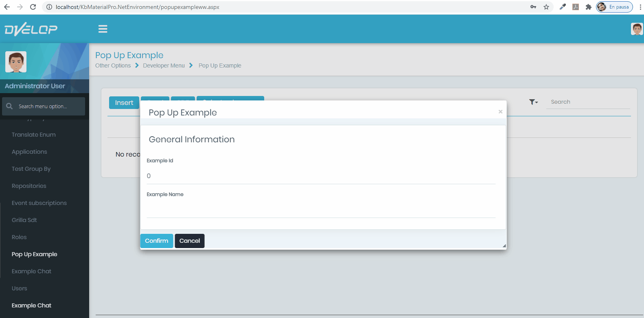
Task: Click the Insert button
Action: pyautogui.click(x=124, y=102)
